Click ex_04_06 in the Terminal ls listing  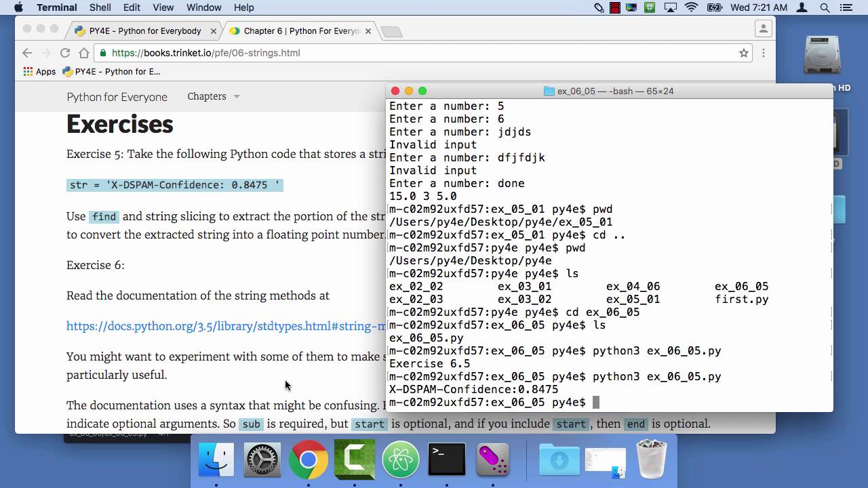point(633,287)
